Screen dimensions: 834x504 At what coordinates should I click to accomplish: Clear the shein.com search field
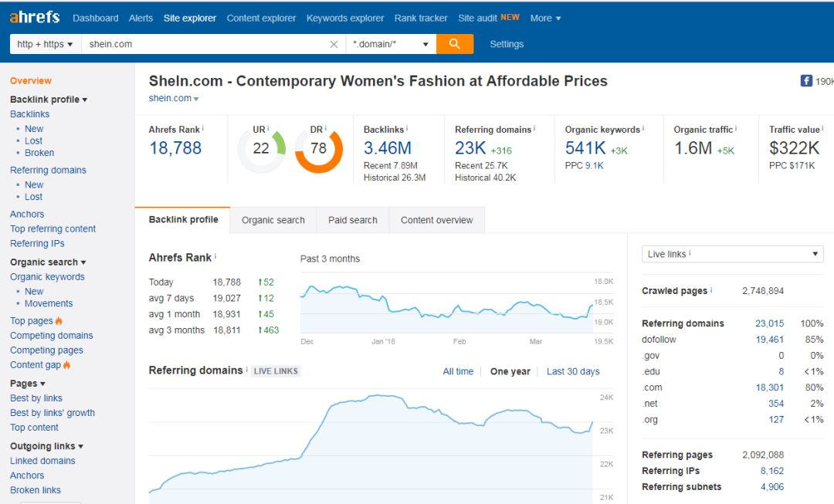[334, 44]
